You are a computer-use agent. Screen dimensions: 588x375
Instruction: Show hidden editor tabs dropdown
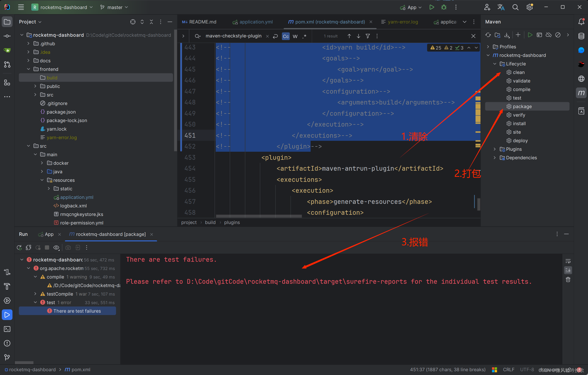pos(464,22)
